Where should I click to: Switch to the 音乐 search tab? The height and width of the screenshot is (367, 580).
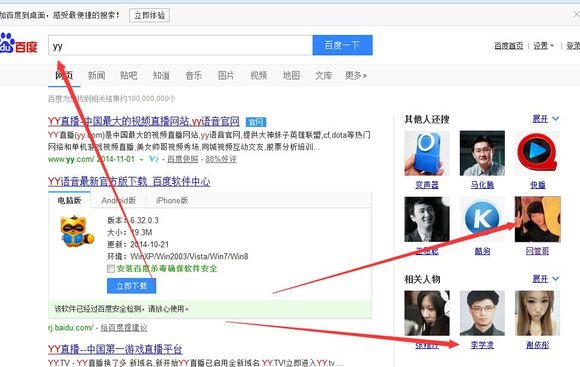[x=194, y=75]
